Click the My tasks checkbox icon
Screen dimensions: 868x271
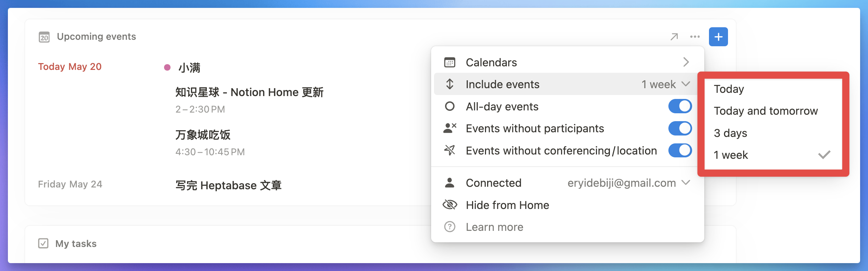(x=43, y=243)
